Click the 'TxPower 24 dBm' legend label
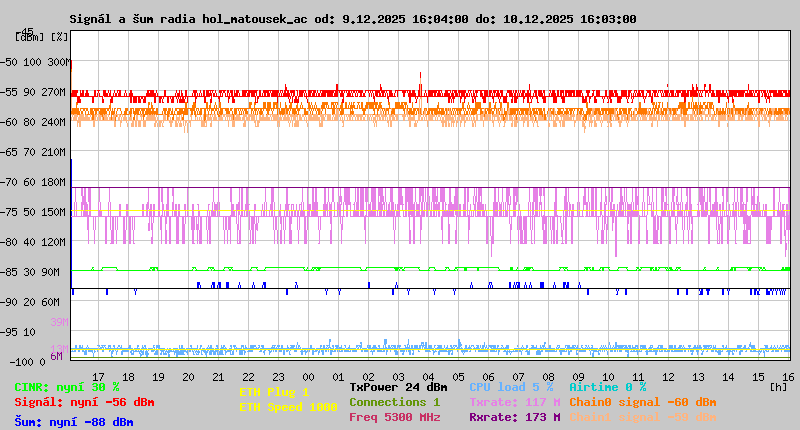Image resolution: width=800 pixels, height=430 pixels. pos(398,387)
